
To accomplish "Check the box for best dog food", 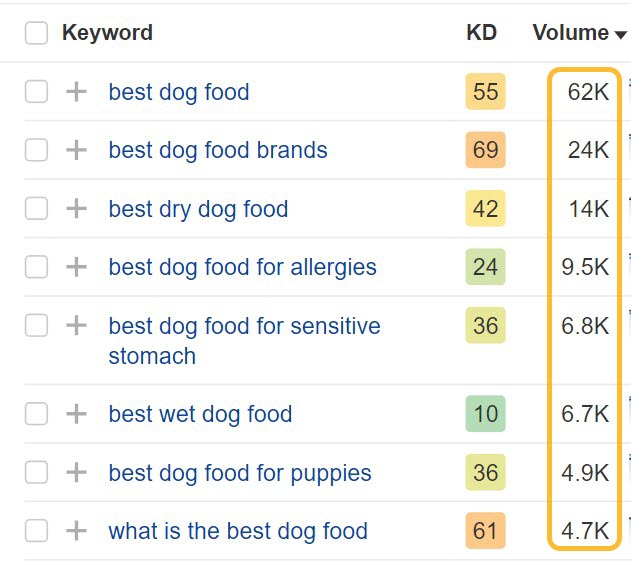I will 36,92.
